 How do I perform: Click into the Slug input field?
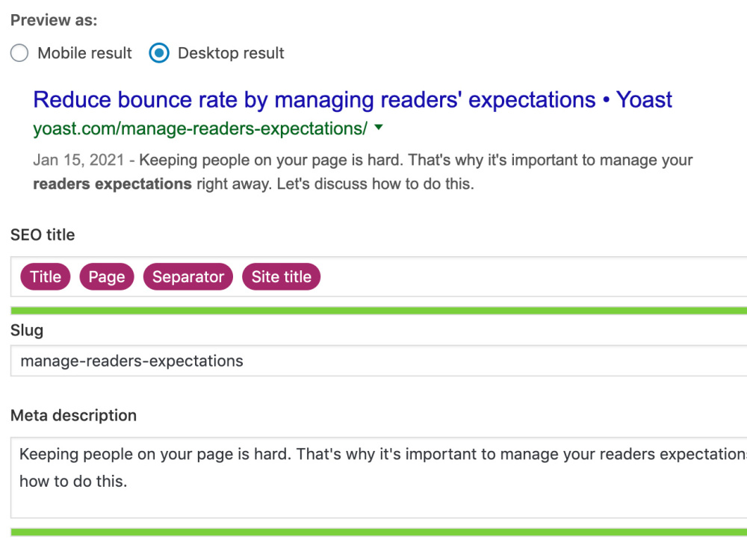click(x=379, y=361)
